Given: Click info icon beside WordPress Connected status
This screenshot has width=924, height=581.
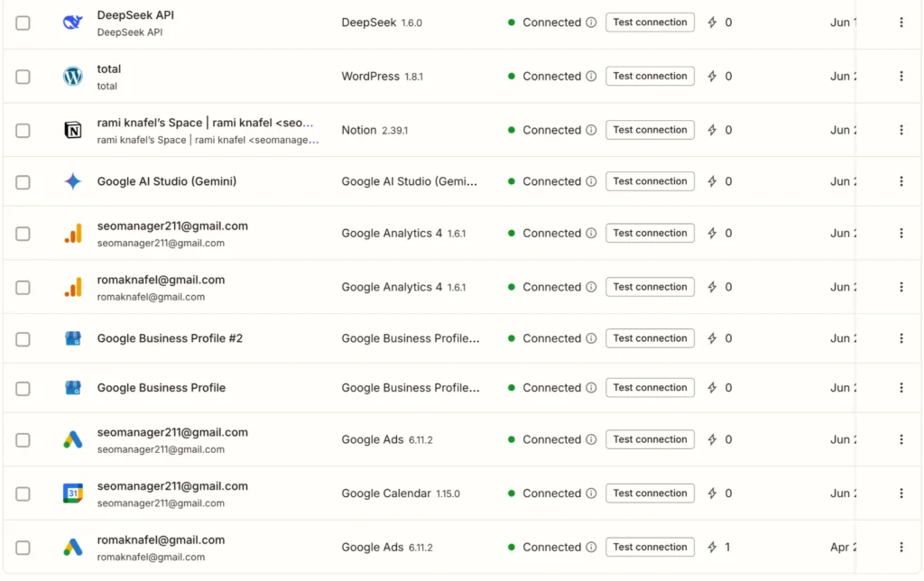Looking at the screenshot, I should (591, 76).
